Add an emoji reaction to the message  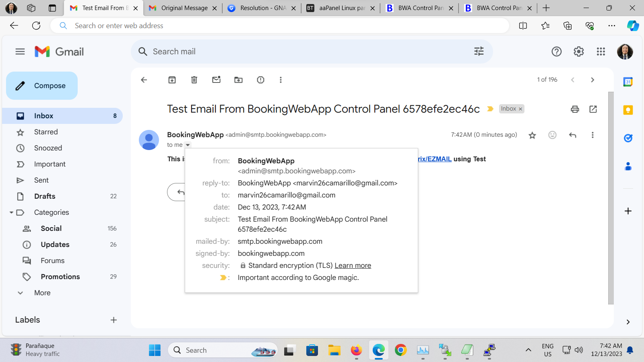tap(552, 135)
